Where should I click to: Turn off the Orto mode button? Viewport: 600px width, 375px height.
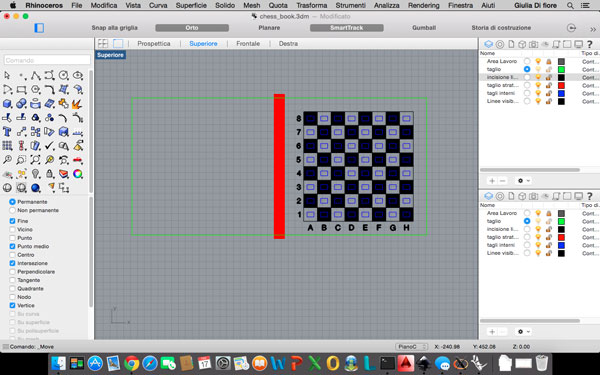coord(192,28)
